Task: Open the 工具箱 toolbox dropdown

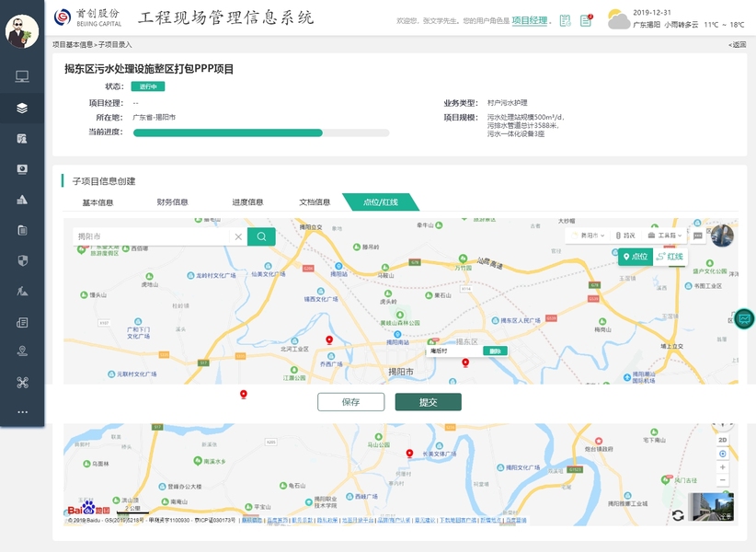Action: pos(665,236)
